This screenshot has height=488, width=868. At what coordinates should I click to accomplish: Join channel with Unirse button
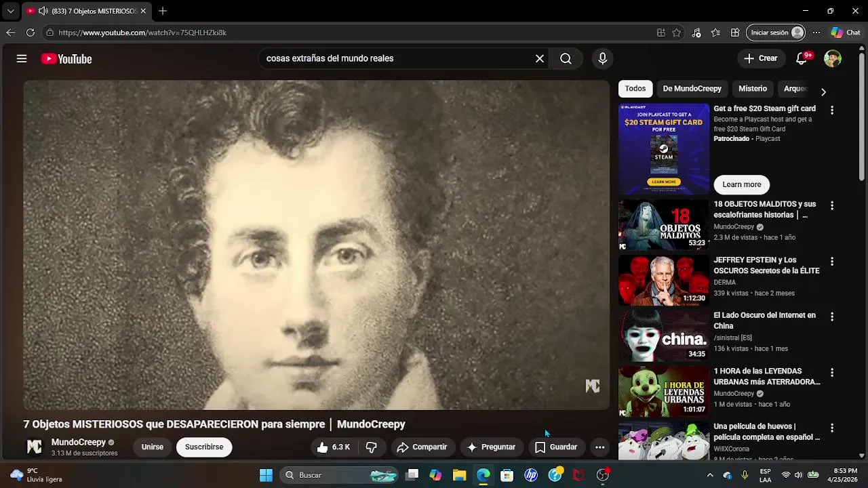click(x=153, y=447)
